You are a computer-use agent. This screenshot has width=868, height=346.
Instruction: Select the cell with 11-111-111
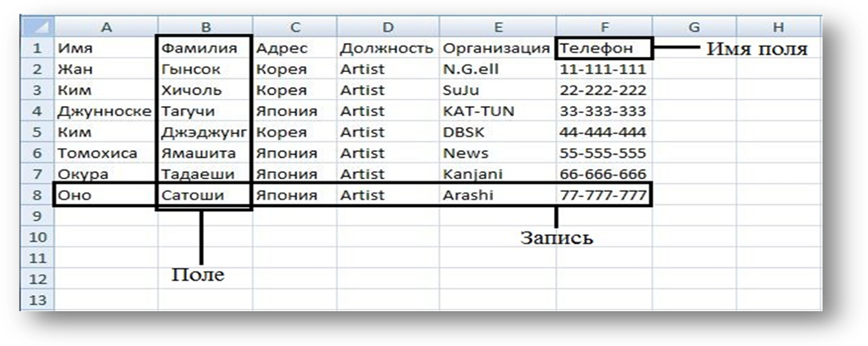click(x=603, y=69)
